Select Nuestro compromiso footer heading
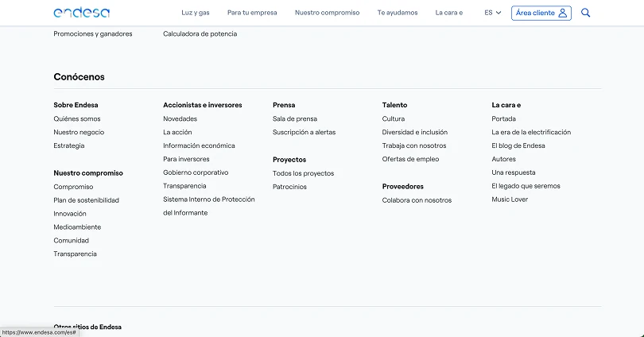Viewport: 644px width, 337px height. 88,173
